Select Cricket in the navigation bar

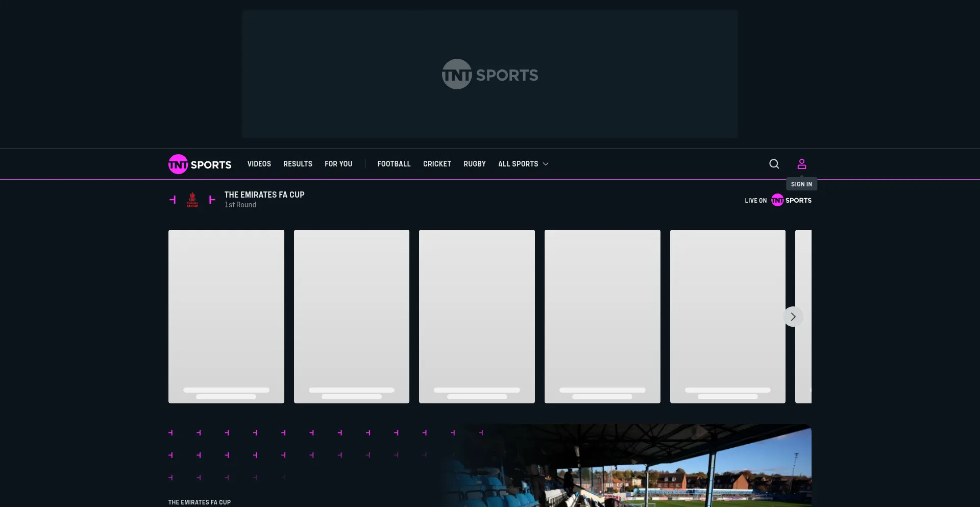tap(437, 164)
